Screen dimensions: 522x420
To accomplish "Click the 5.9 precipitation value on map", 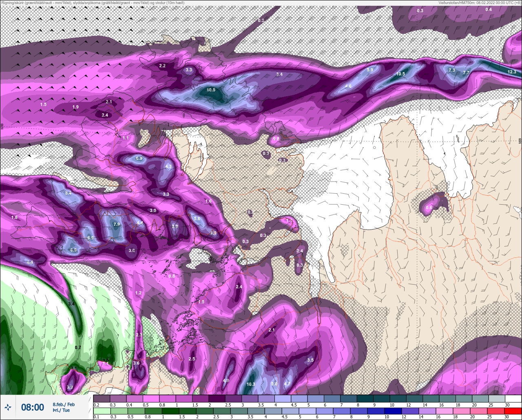I will (x=370, y=70).
